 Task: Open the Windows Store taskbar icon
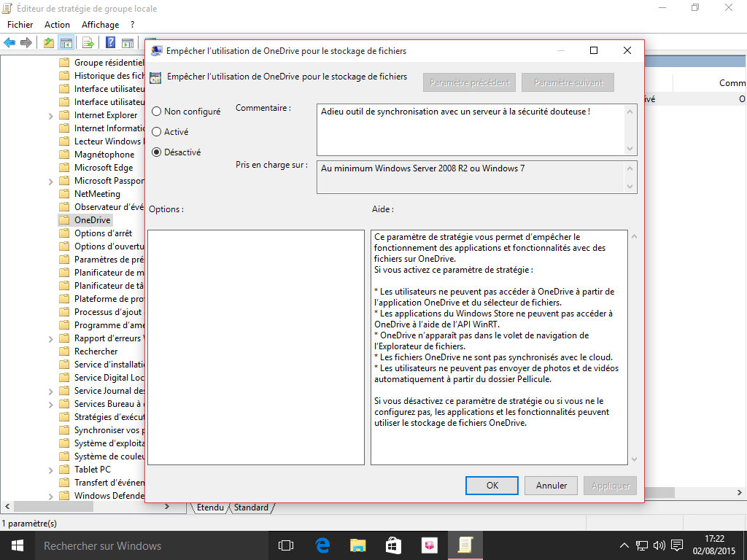coord(393,545)
